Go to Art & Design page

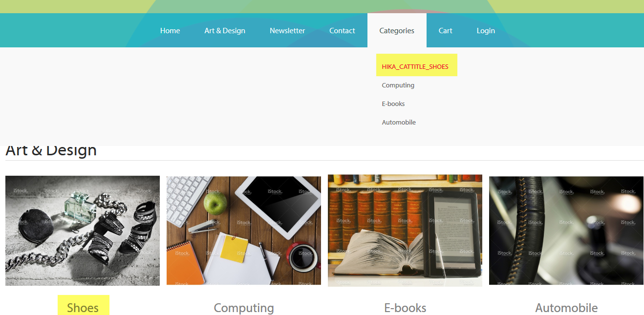(x=225, y=30)
